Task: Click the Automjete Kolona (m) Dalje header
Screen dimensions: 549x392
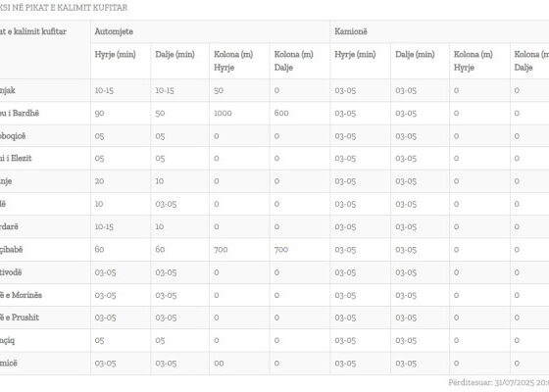Action: [294, 61]
